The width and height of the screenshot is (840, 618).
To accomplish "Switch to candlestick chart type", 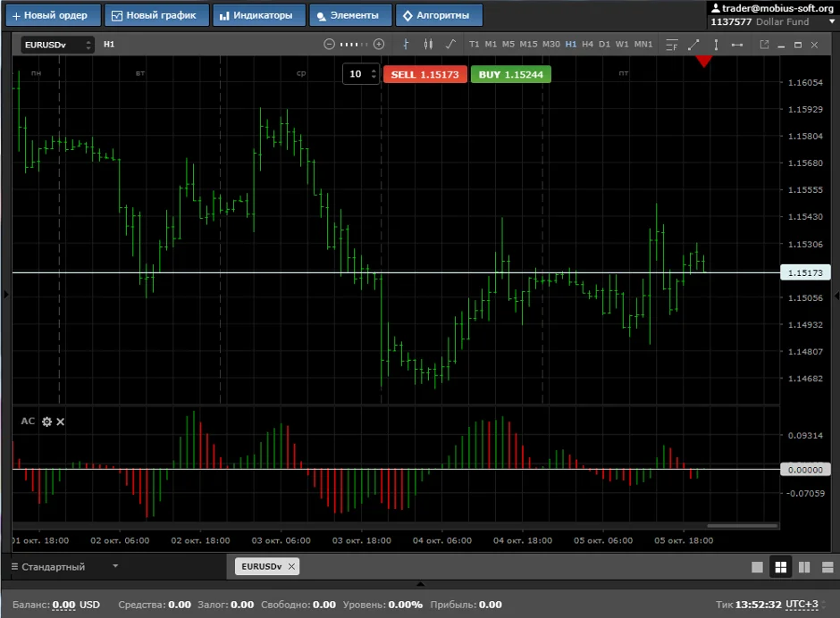I will [428, 45].
